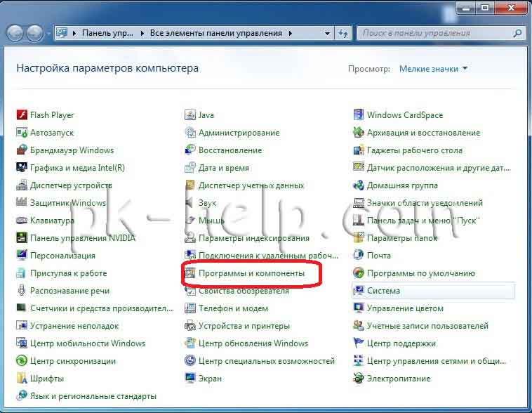Open the recent pages dropdown beside Forward

(x=48, y=33)
